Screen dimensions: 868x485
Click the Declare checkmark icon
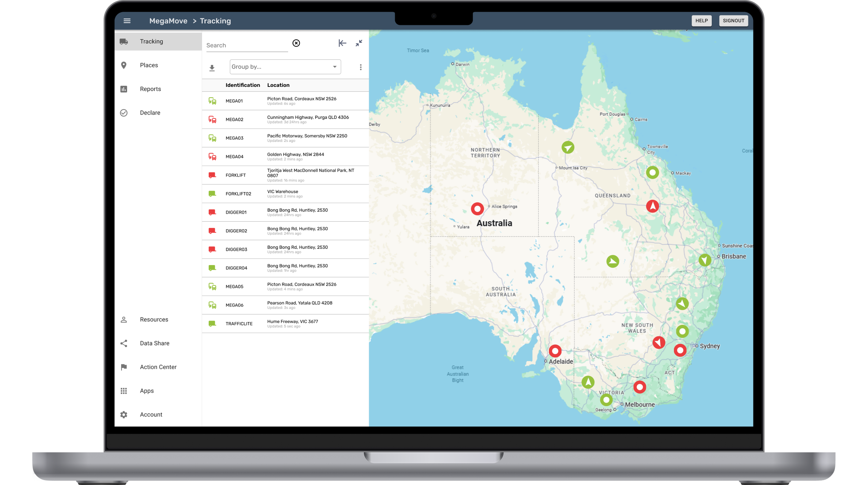pyautogui.click(x=124, y=112)
